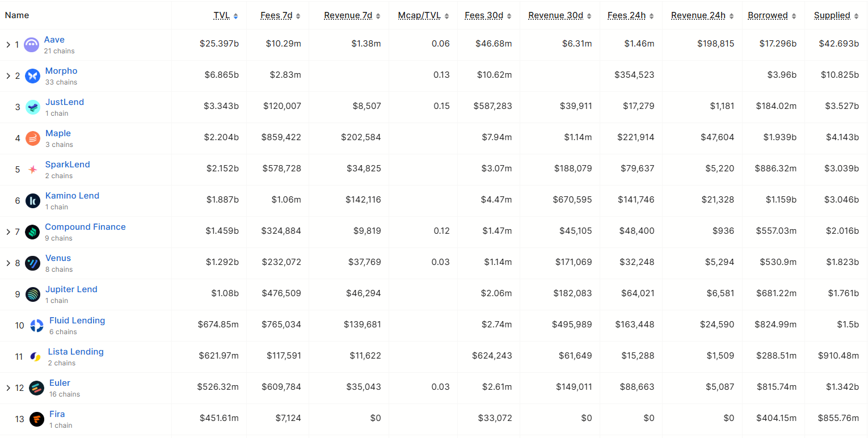
Task: Open the JustLend protocol link
Action: pos(64,102)
